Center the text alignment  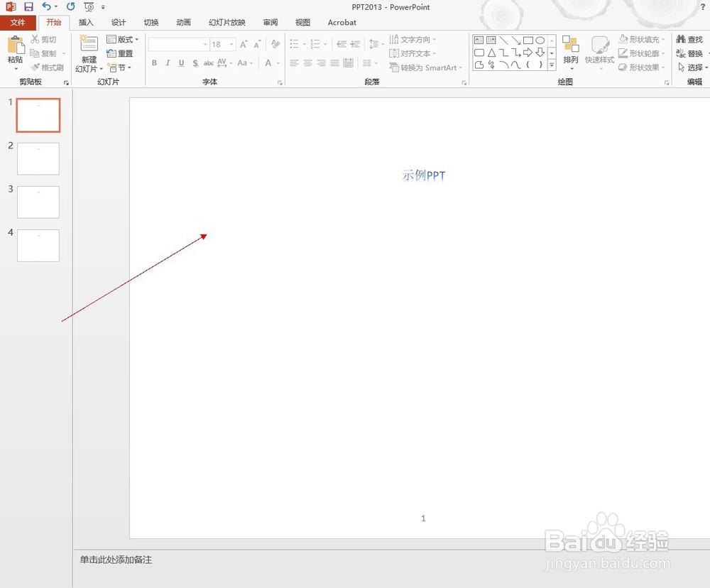(308, 63)
